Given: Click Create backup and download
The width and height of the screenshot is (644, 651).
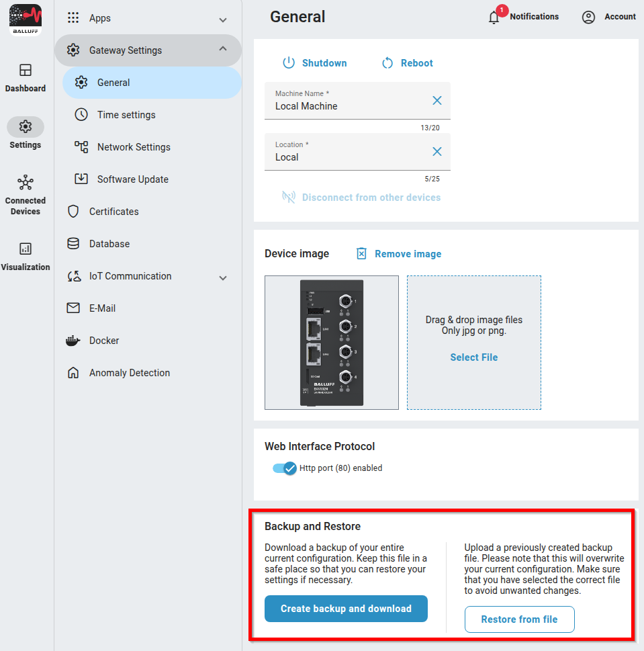Looking at the screenshot, I should (x=346, y=609).
